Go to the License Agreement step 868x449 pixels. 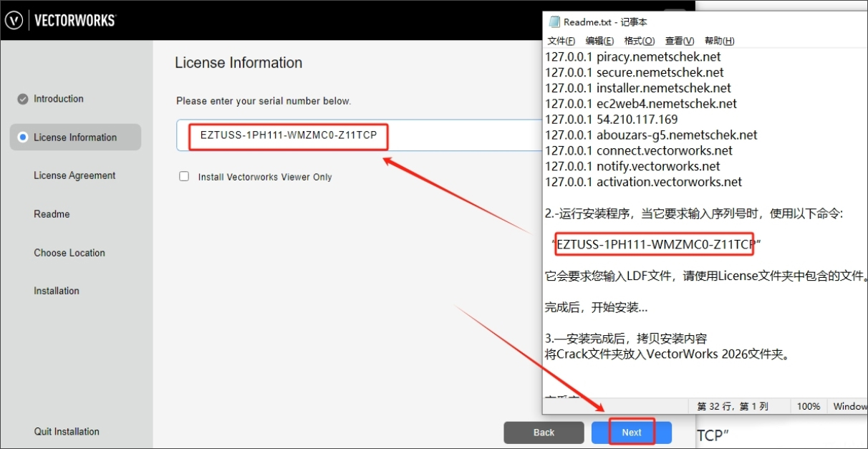coord(74,175)
